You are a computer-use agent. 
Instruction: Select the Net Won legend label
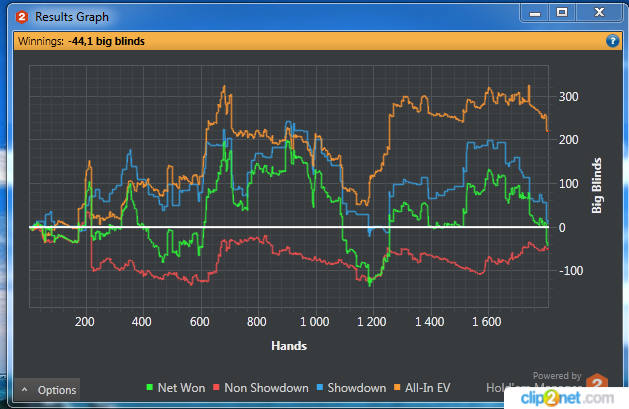click(181, 388)
